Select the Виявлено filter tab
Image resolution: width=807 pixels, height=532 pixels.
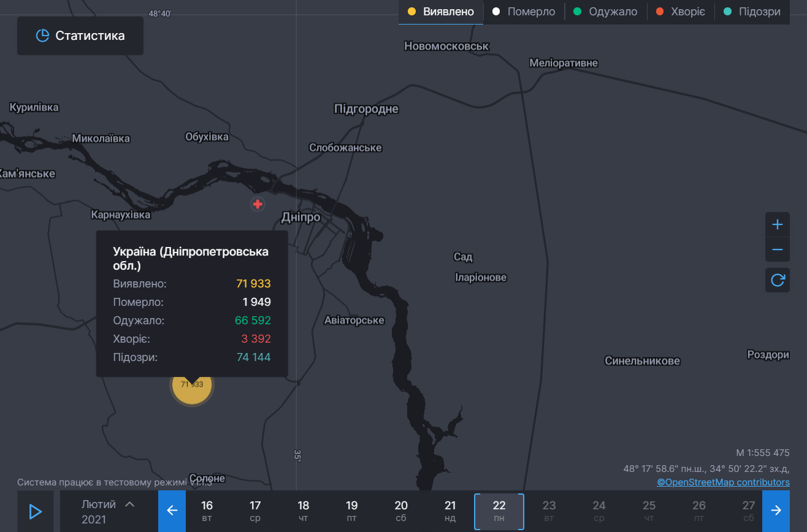point(441,12)
